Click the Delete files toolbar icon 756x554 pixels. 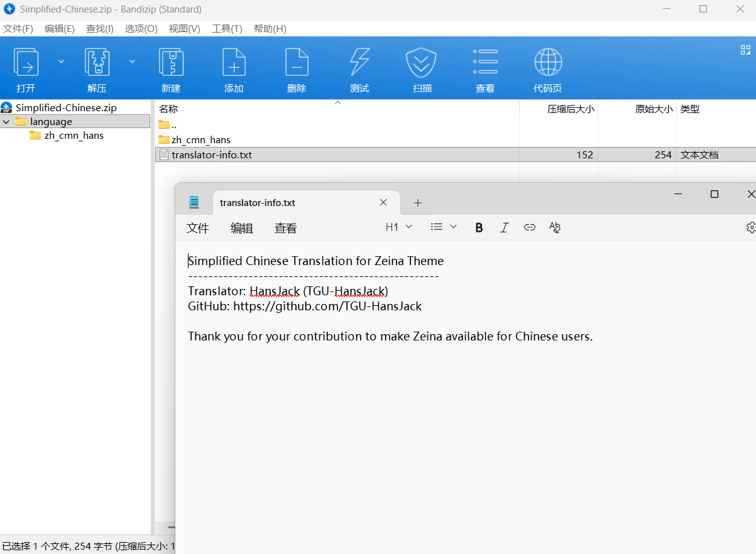[x=297, y=63]
